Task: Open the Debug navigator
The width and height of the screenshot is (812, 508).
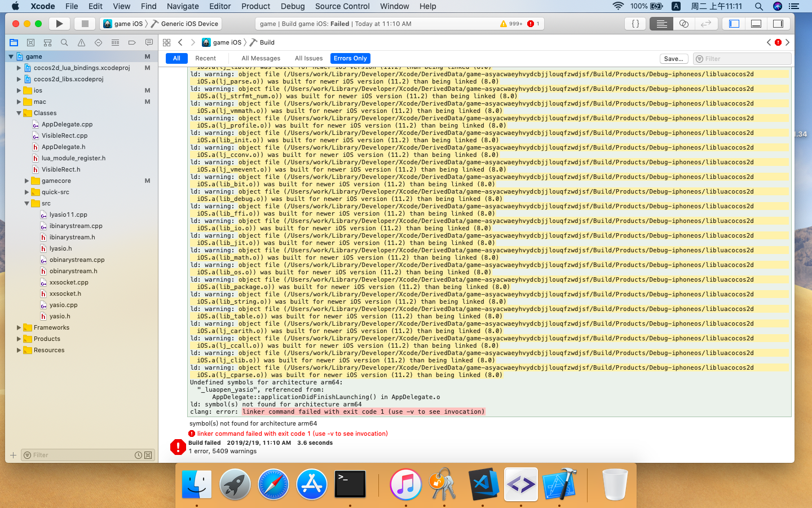Action: [115, 42]
